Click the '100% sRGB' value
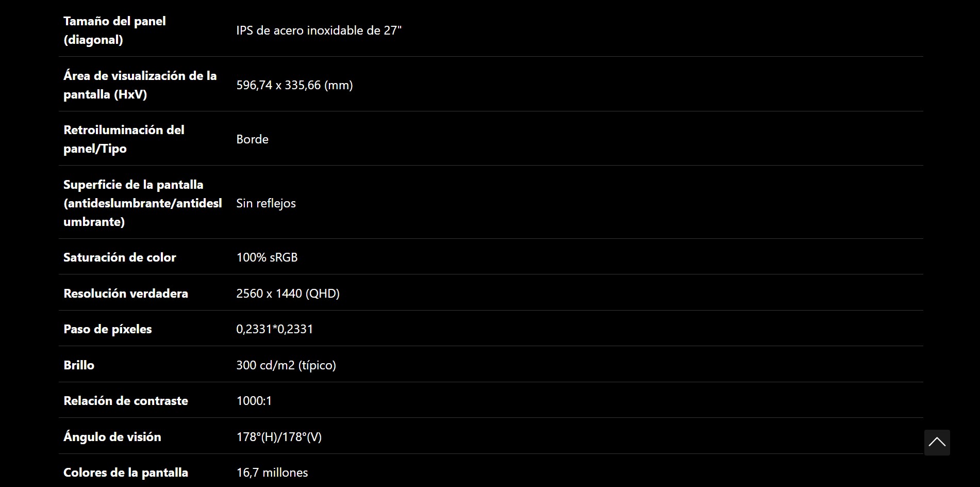Screen dimensions: 980x487 click(267, 257)
